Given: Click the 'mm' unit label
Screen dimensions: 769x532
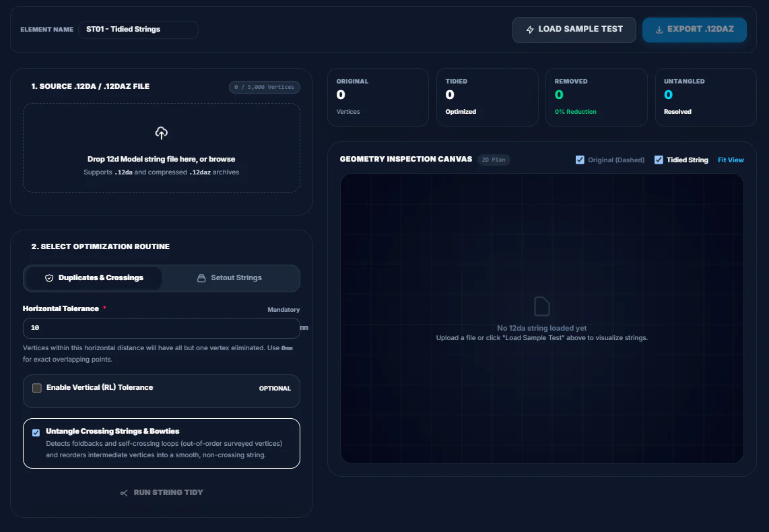Looking at the screenshot, I should tap(304, 328).
